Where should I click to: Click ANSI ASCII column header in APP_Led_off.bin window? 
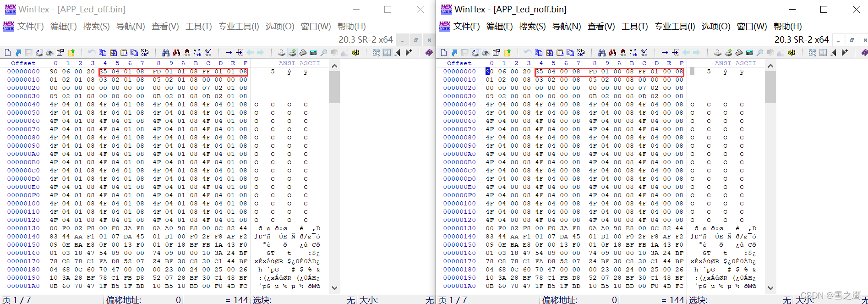point(299,63)
